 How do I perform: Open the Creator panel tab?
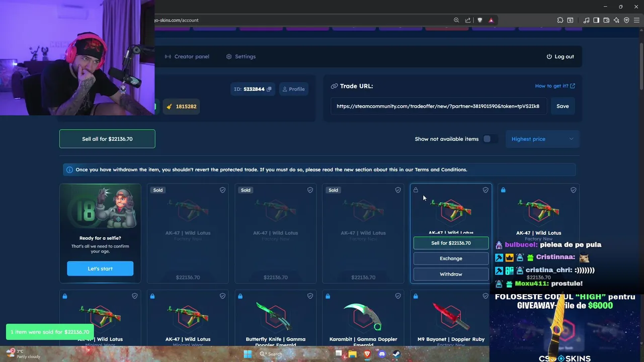(x=187, y=56)
